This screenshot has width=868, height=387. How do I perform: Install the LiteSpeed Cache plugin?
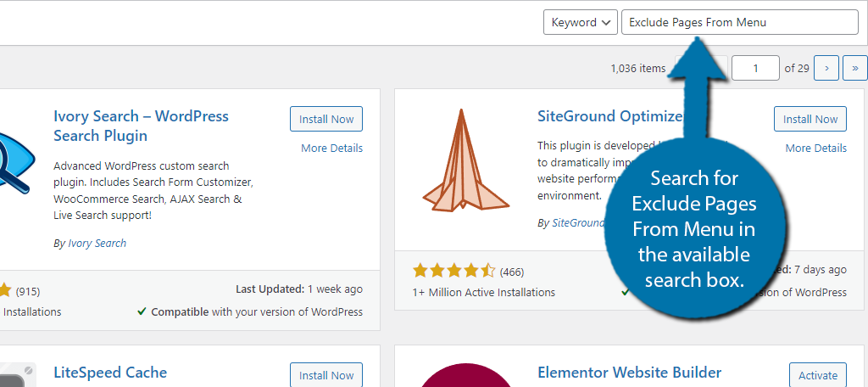(326, 375)
